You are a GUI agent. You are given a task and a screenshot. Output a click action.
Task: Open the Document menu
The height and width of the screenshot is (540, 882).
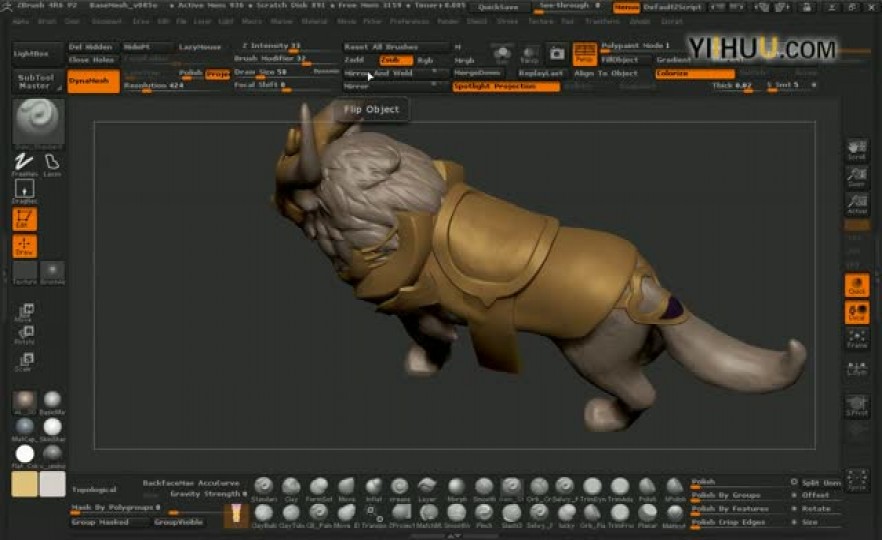click(106, 21)
